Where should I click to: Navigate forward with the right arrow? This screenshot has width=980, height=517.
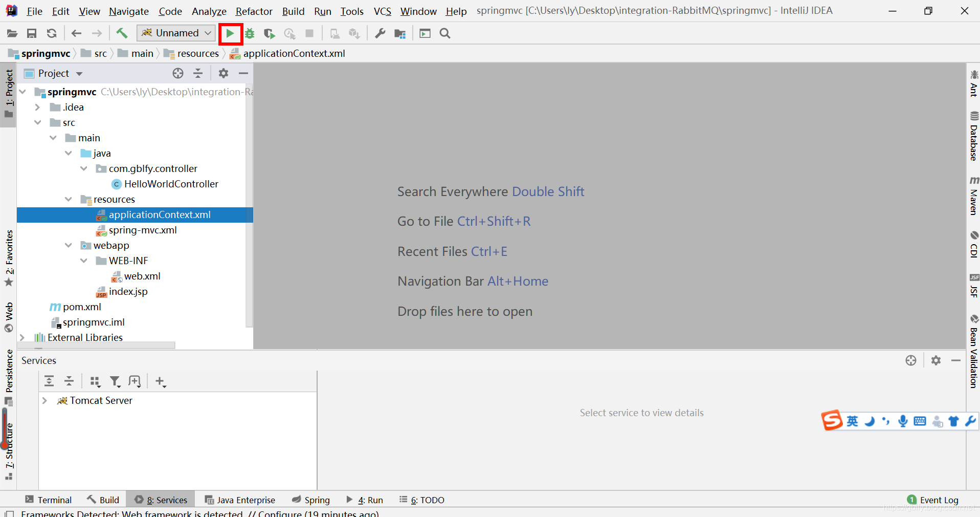click(x=97, y=33)
